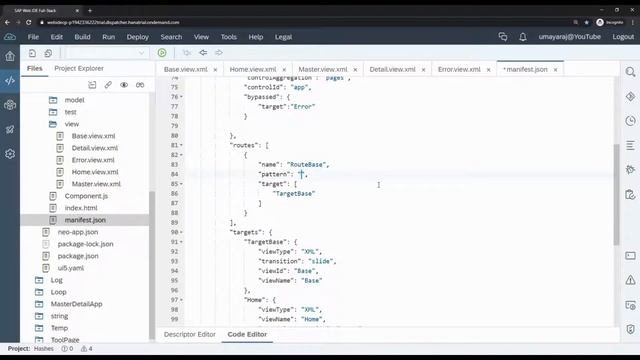This screenshot has width=640, height=360.
Task: Switch to Project Explorer tab
Action: 79,68
